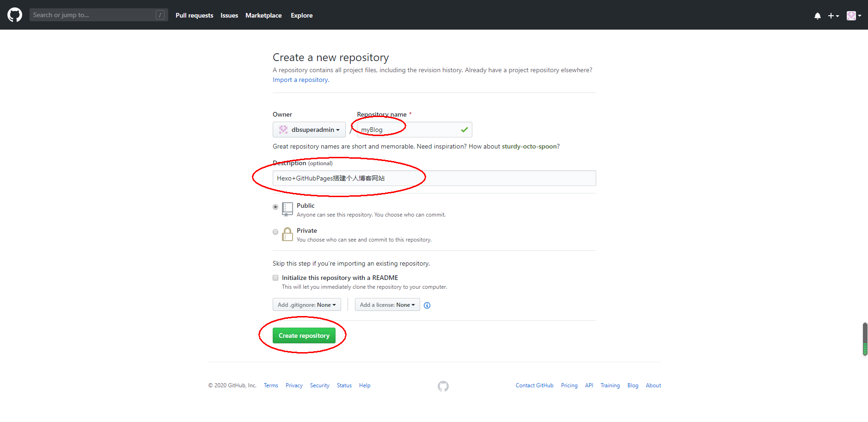Open the dbsuperadmin owner dropdown
This screenshot has width=868, height=422.
point(309,130)
